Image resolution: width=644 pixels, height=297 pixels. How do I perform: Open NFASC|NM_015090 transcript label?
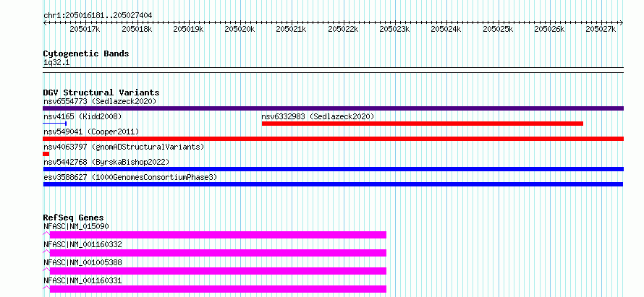click(76, 226)
